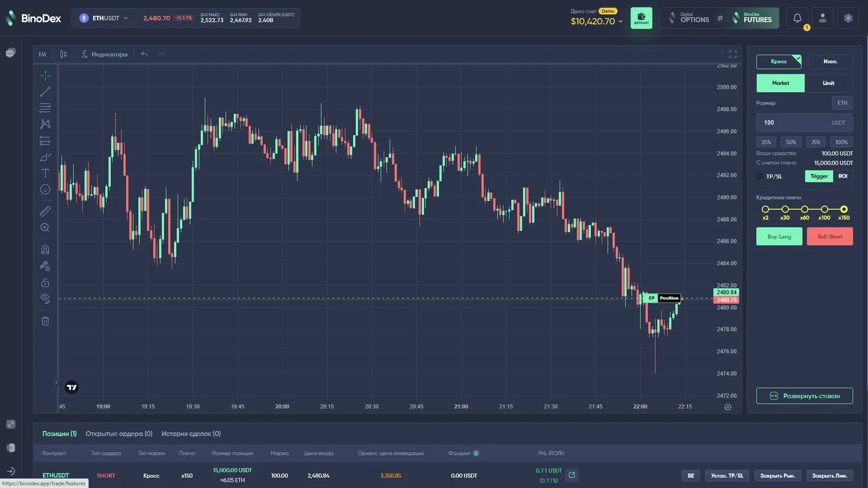Viewport: 868px width, 488px height.
Task: Select Изол. margin mode
Action: click(x=830, y=62)
